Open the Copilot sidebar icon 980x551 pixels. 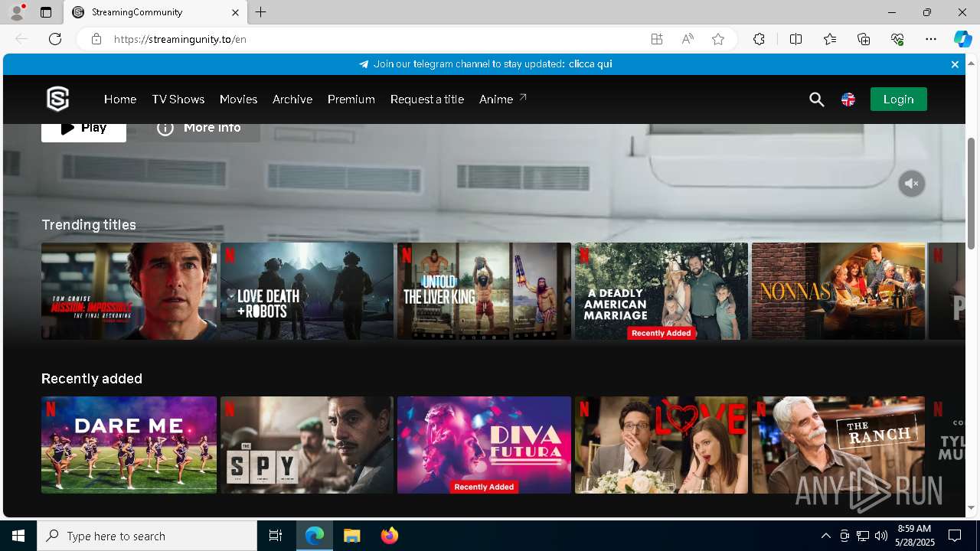click(962, 39)
